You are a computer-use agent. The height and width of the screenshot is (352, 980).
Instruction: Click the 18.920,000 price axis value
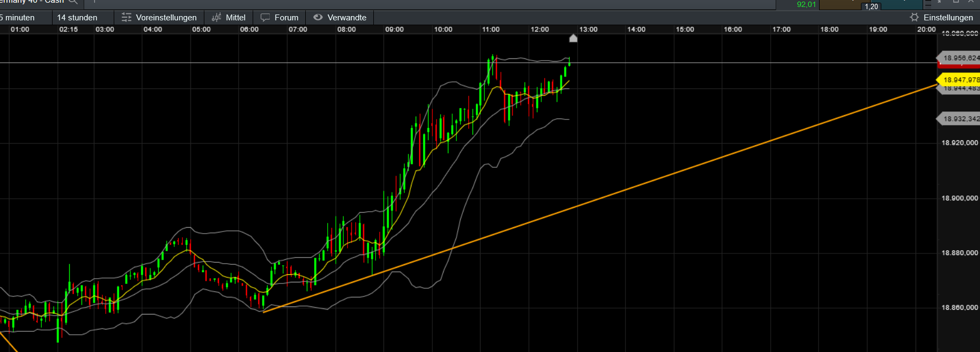[x=960, y=143]
